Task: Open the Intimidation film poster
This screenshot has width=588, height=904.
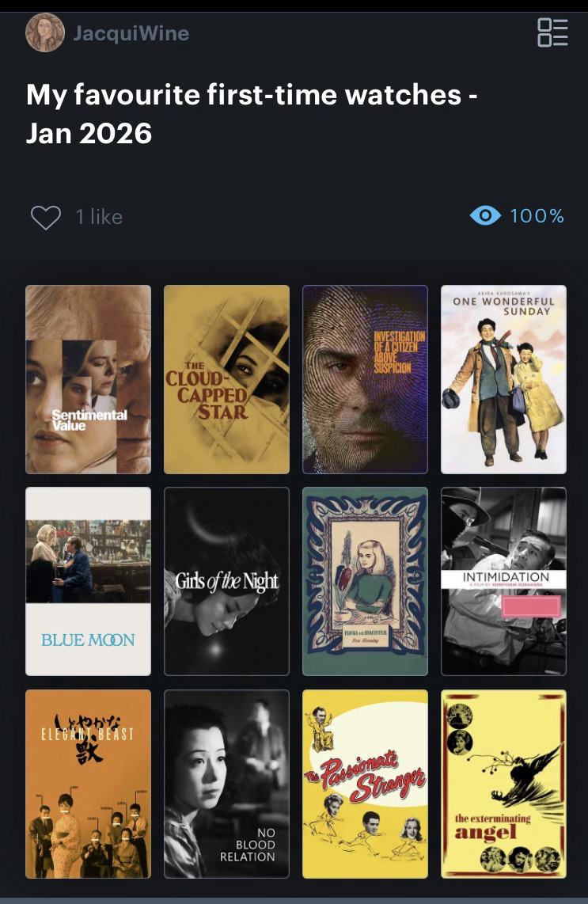Action: (503, 581)
